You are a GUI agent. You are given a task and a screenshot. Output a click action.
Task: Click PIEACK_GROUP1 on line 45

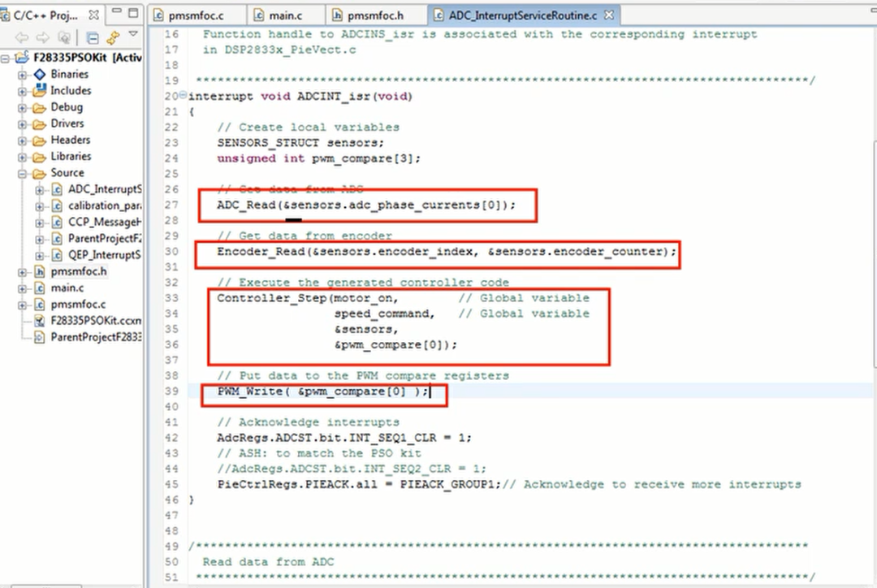447,485
